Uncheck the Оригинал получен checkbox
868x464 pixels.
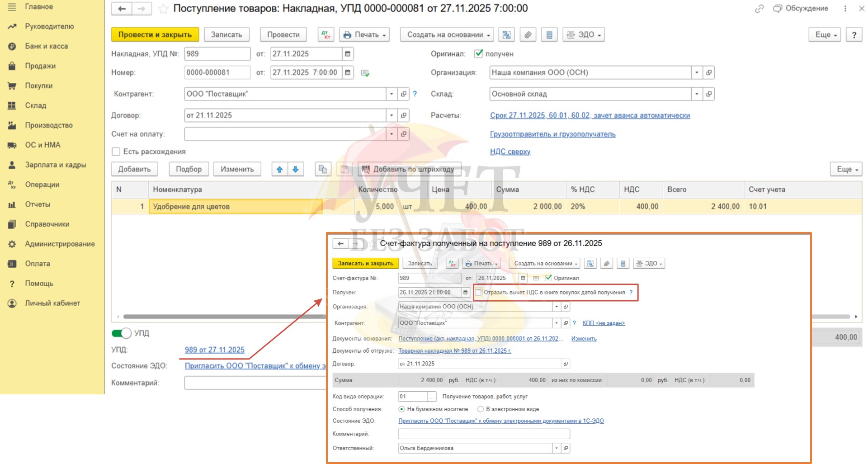[x=478, y=54]
